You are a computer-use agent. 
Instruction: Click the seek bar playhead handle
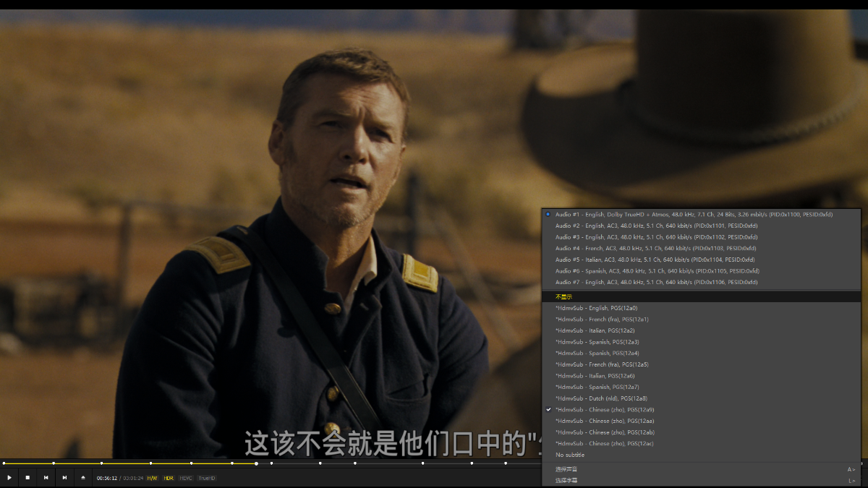tap(256, 463)
